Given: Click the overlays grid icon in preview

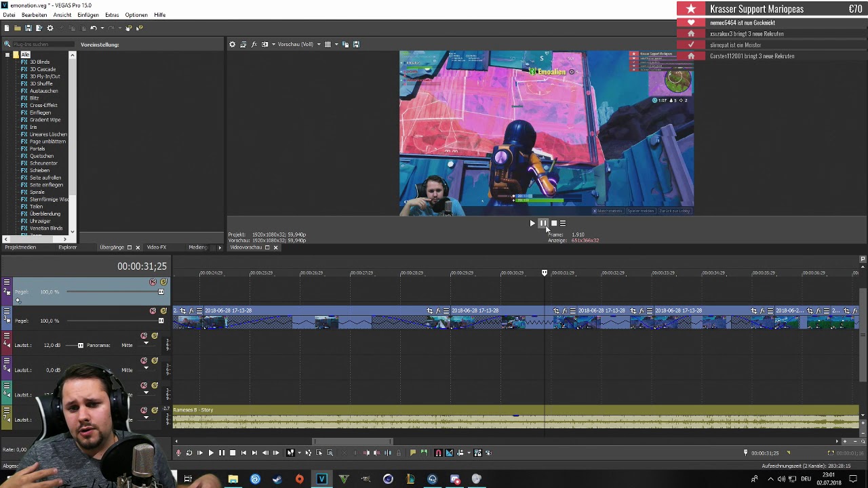Looking at the screenshot, I should pos(328,45).
